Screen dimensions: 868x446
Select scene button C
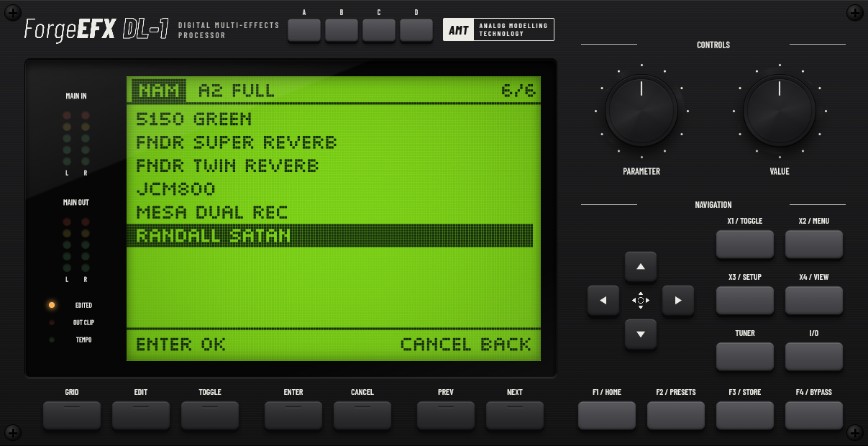(x=379, y=29)
